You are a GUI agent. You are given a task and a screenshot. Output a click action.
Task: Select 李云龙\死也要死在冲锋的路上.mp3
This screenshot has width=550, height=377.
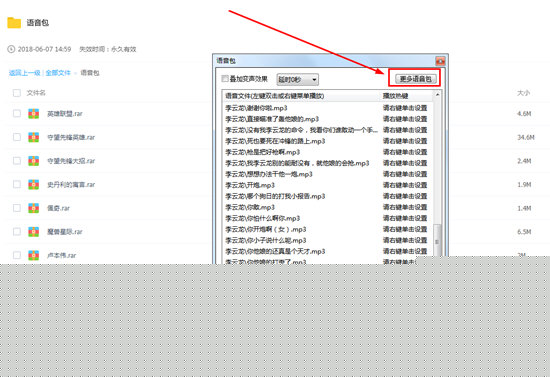click(x=275, y=141)
